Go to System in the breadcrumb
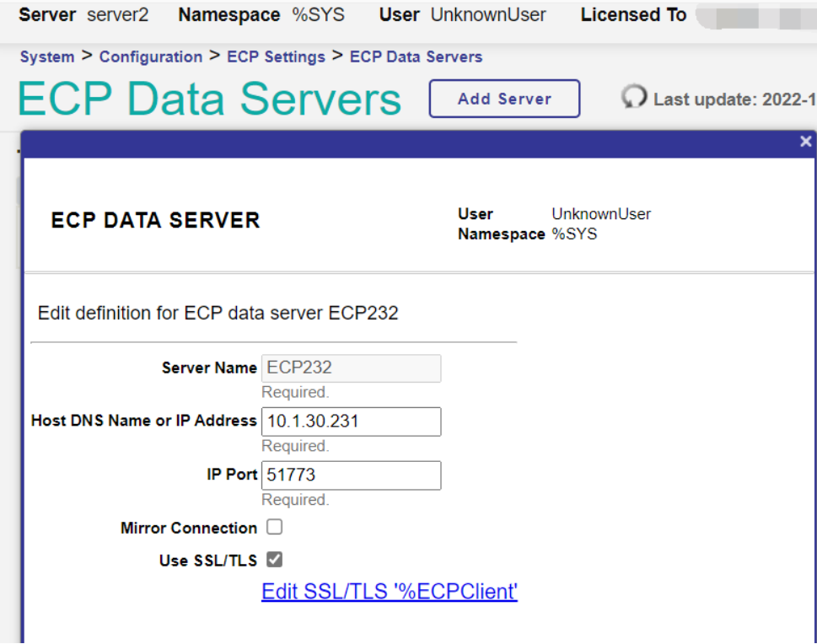This screenshot has height=644, width=817. tap(47, 57)
